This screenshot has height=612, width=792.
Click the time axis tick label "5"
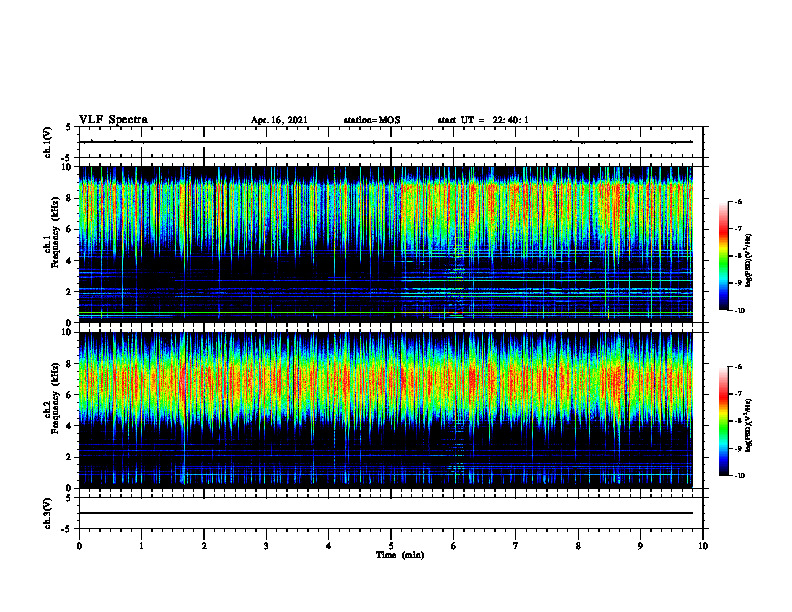(391, 546)
